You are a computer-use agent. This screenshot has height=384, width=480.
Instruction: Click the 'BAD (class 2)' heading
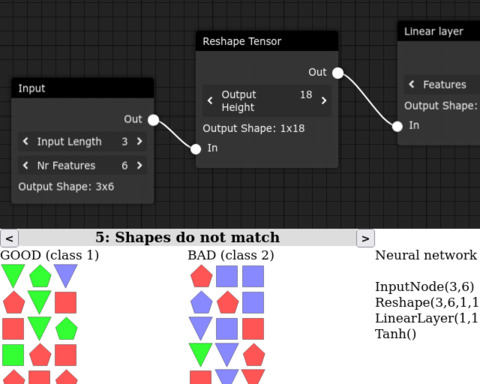point(231,255)
